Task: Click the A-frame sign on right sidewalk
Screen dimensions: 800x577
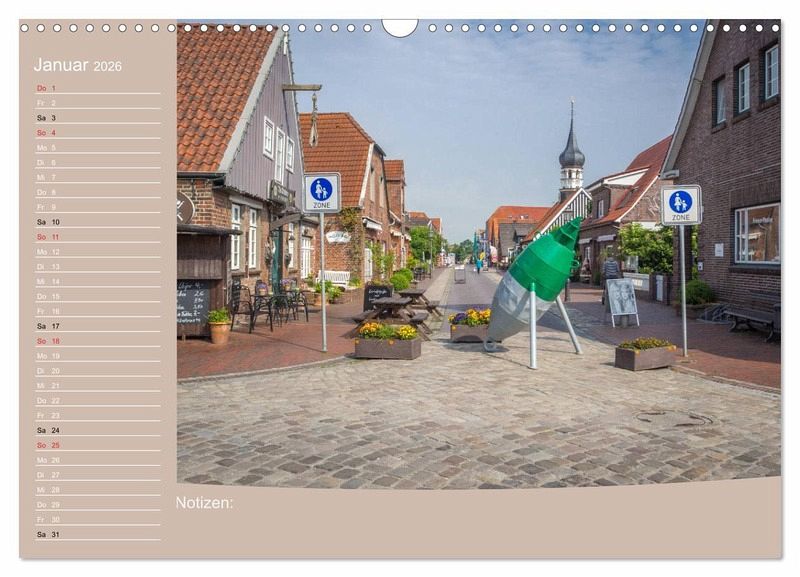Action: [621, 298]
